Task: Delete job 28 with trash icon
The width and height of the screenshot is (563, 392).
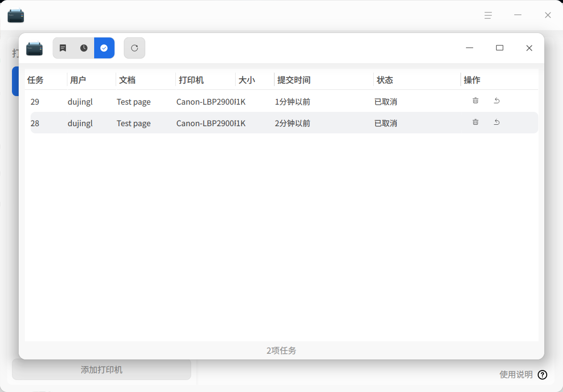Action: point(476,122)
